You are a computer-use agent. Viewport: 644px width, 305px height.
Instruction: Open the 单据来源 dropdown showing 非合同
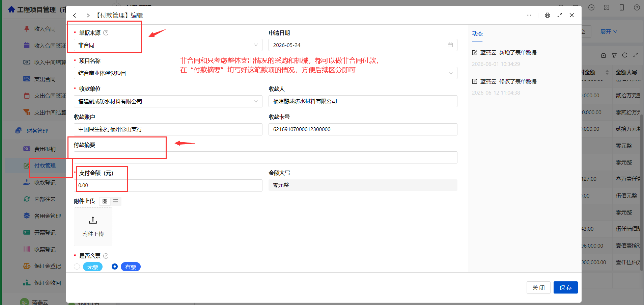(168, 45)
